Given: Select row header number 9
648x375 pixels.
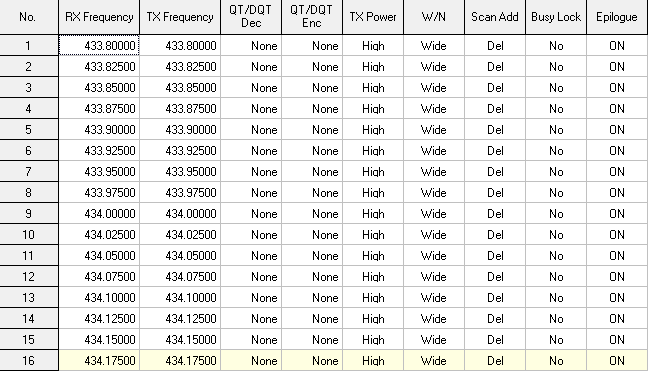Looking at the screenshot, I should [x=29, y=214].
